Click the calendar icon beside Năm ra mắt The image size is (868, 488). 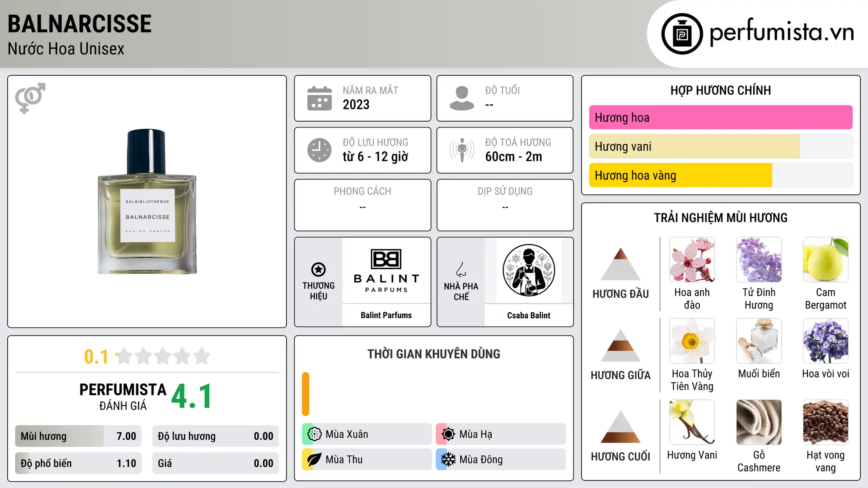320,98
